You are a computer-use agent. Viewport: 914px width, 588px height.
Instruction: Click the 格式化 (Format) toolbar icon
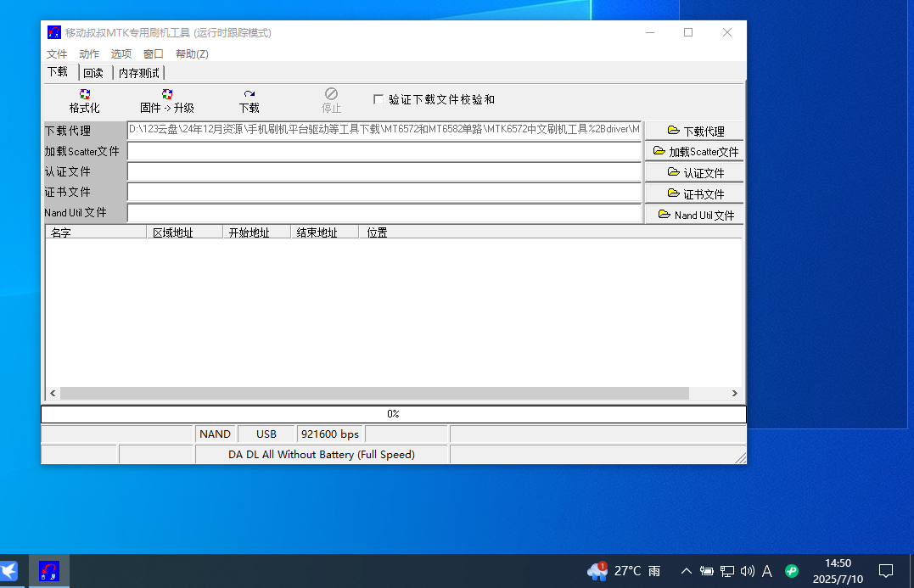(x=85, y=101)
